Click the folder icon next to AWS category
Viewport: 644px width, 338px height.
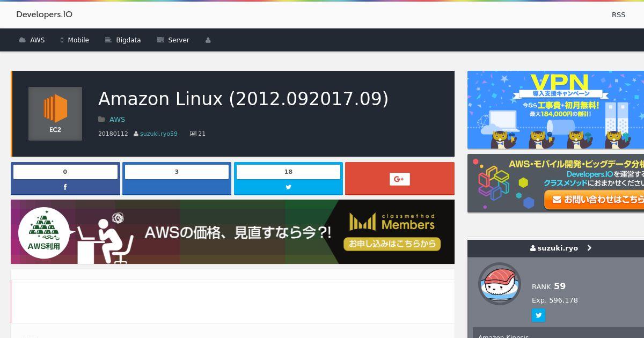pos(101,119)
